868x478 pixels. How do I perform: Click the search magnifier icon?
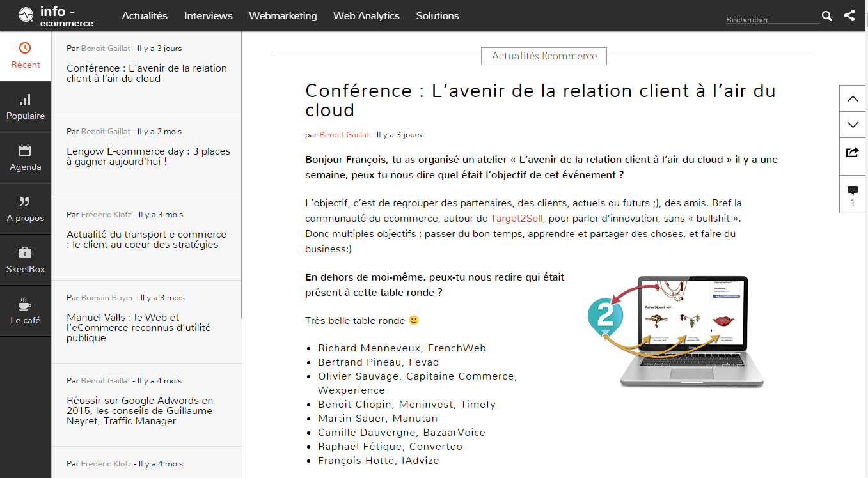827,16
